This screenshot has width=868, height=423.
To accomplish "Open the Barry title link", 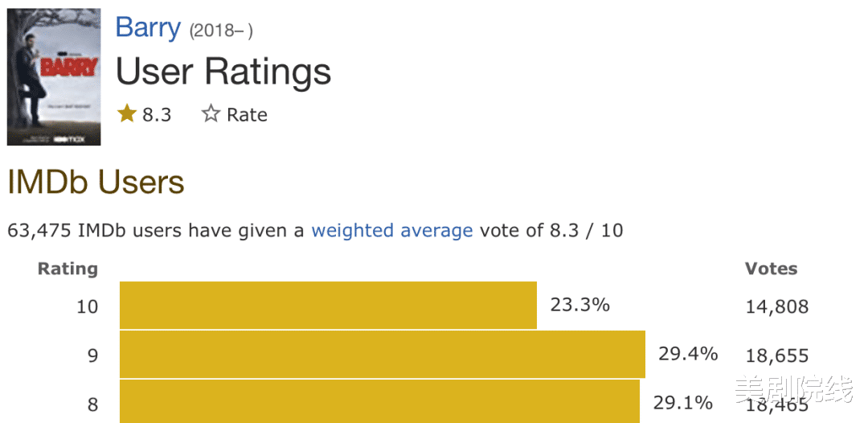I will coord(148,27).
